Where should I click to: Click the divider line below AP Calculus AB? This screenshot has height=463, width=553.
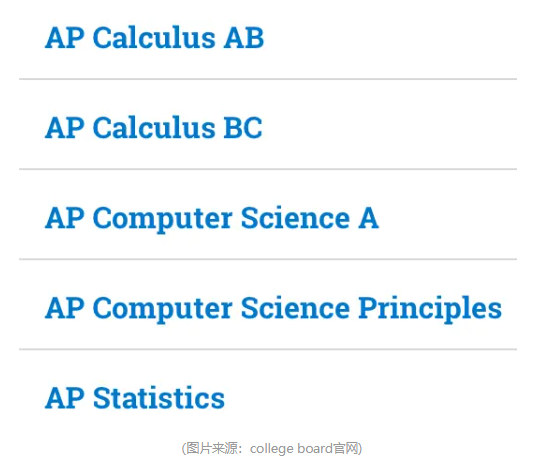tap(268, 79)
